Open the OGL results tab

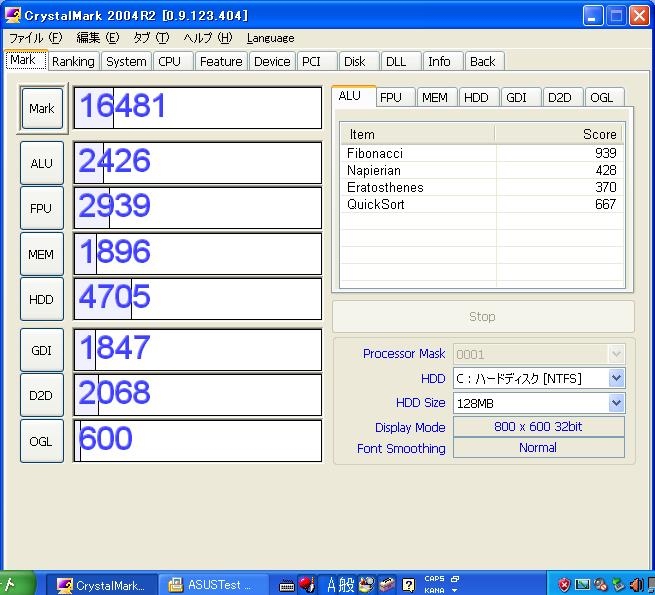pyautogui.click(x=601, y=97)
